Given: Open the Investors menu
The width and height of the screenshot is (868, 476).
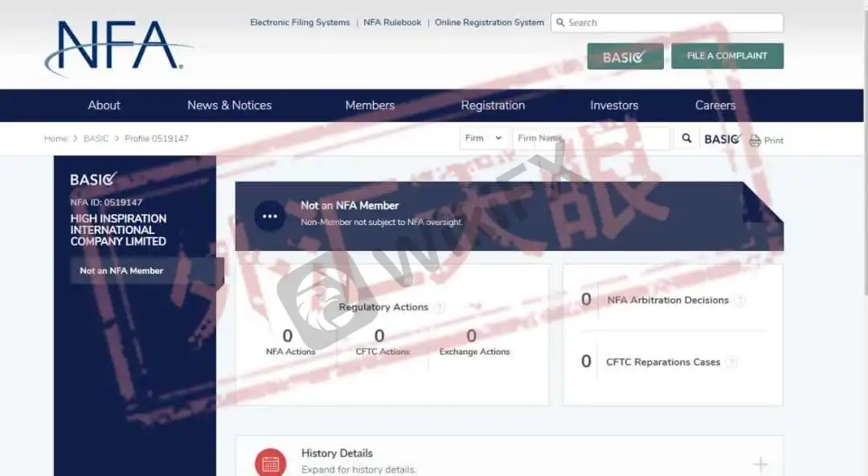Looking at the screenshot, I should pos(614,105).
